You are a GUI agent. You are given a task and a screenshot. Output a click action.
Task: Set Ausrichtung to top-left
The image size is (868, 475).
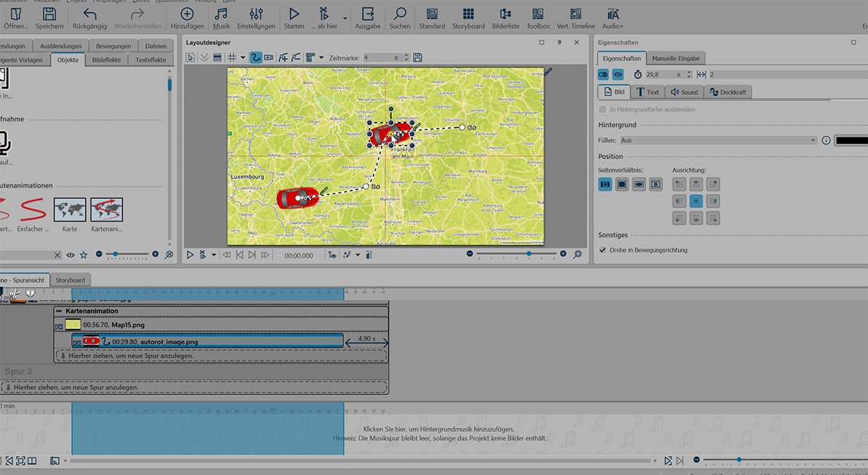pyautogui.click(x=679, y=184)
